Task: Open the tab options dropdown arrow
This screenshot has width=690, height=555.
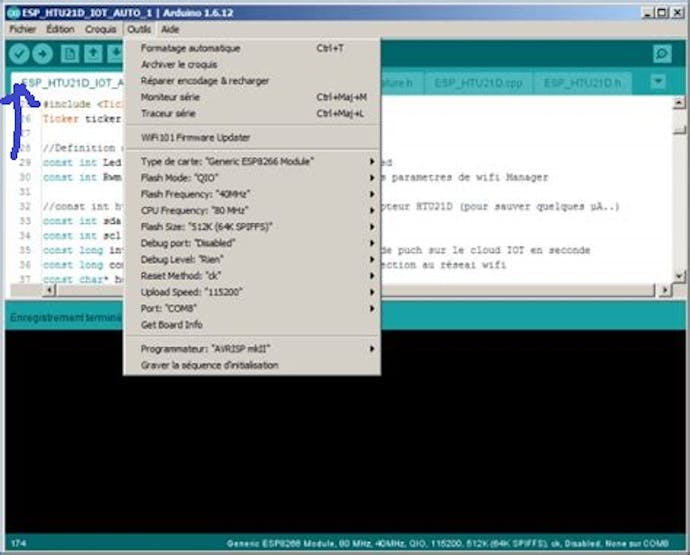Action: [x=658, y=81]
